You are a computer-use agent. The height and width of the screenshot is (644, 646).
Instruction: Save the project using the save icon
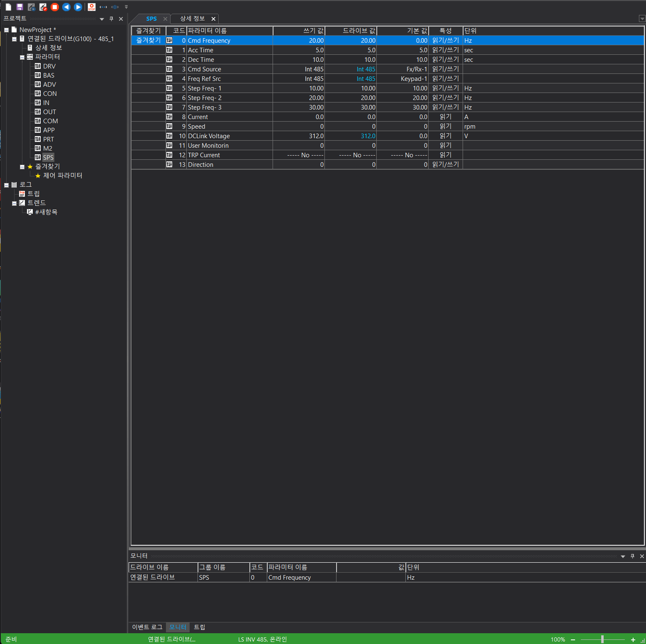point(20,7)
